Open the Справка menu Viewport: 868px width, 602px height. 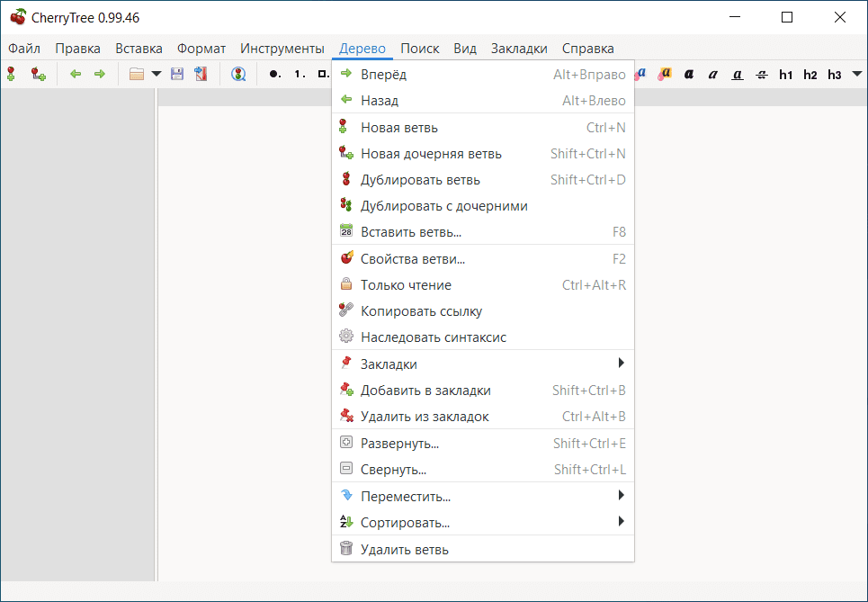588,49
